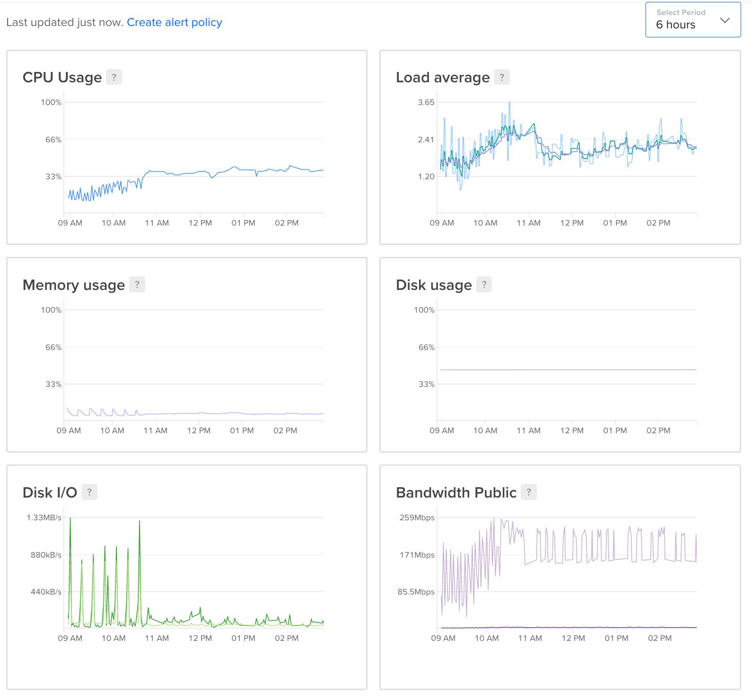Click the 02 PM tick on Disk usage chart
This screenshot has height=700, width=752.
click(658, 430)
